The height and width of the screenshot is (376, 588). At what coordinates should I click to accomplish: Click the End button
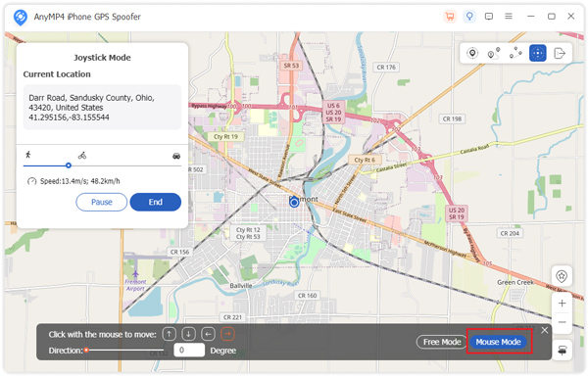[156, 202]
